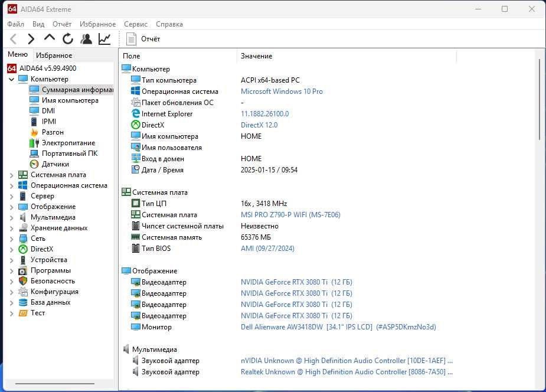Image resolution: width=546 pixels, height=392 pixels.
Task: Go forward with the right arrow toolbar icon
Action: point(31,39)
